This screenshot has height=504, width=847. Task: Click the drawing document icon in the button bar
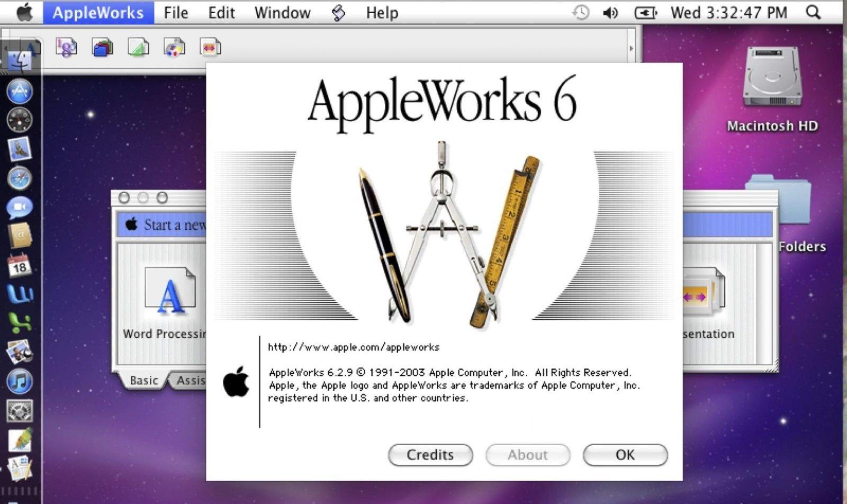tap(138, 47)
